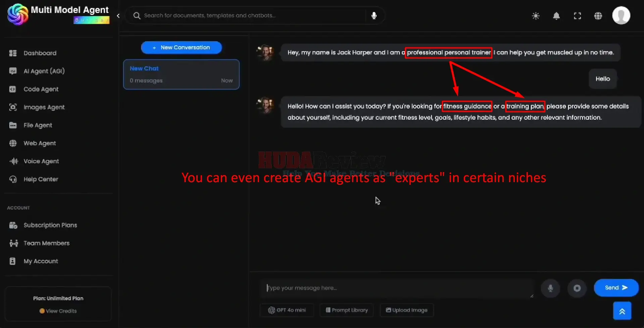
Task: Open the Dashboard page
Action: click(x=40, y=53)
